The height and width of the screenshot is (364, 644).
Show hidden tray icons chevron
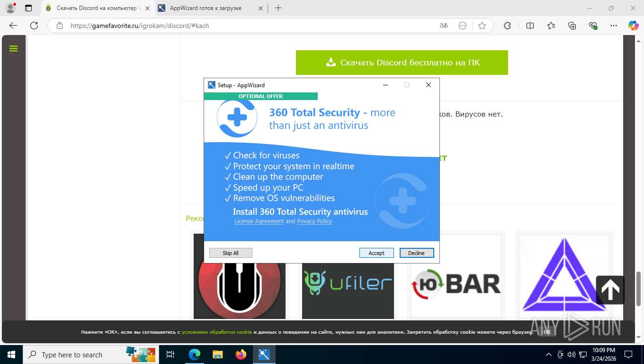[x=549, y=355]
